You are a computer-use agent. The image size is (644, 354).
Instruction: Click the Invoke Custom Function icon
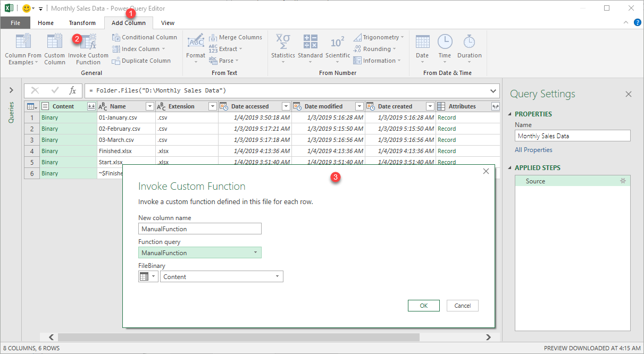[88, 41]
